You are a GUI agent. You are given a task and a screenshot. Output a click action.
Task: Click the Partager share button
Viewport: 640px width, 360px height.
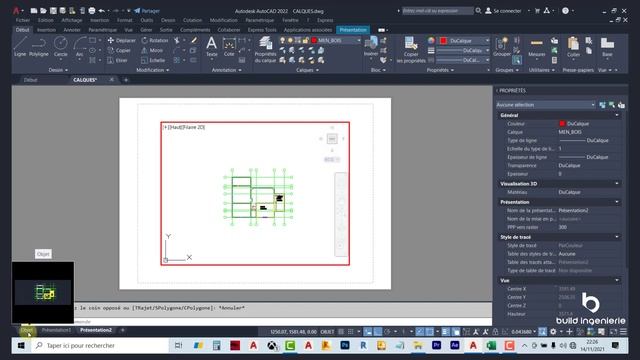tap(147, 11)
